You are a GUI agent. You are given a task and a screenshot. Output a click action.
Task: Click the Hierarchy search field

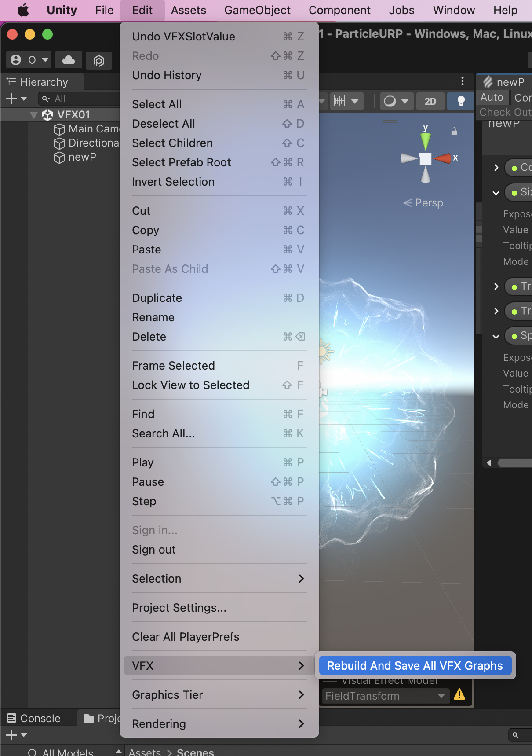(79, 99)
